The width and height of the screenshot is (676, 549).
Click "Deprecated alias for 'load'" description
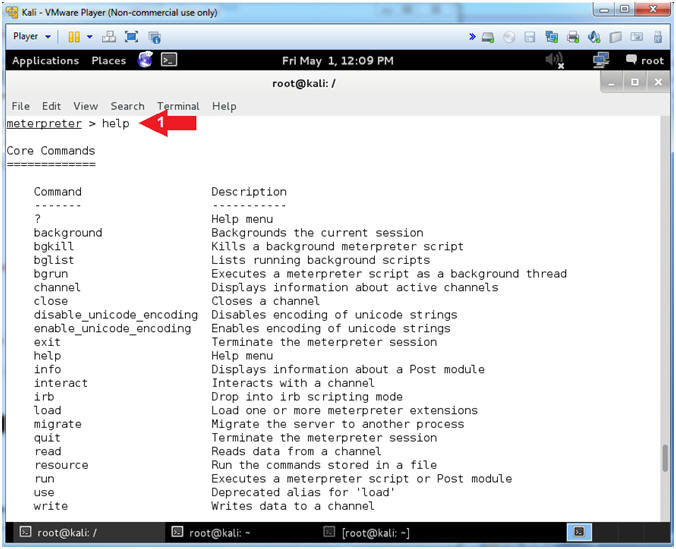tap(303, 492)
